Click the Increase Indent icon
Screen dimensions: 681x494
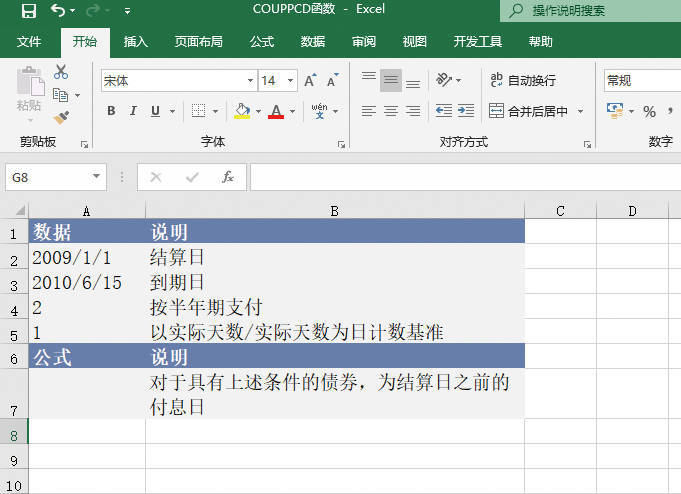click(x=467, y=111)
